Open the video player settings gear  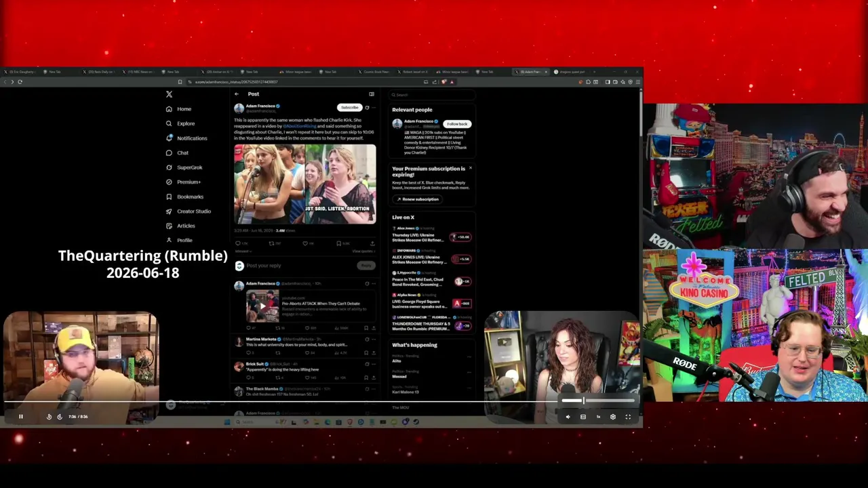tap(613, 417)
